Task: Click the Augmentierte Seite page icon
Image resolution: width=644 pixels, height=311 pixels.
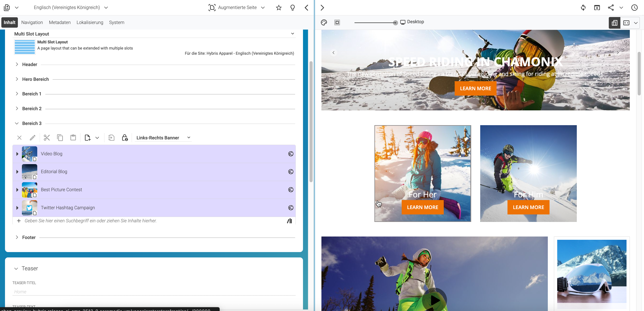Action: (212, 7)
